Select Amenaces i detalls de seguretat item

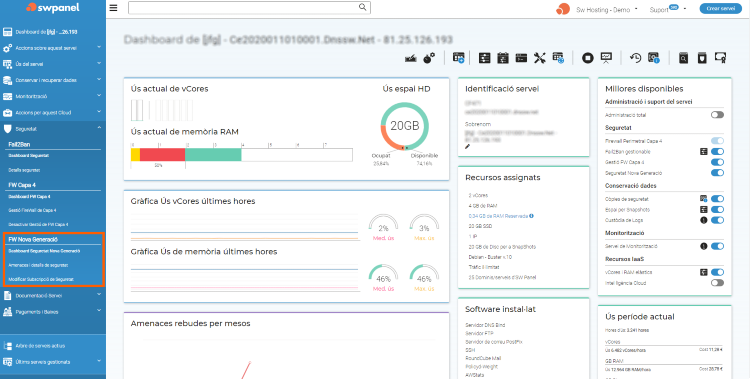click(x=38, y=265)
